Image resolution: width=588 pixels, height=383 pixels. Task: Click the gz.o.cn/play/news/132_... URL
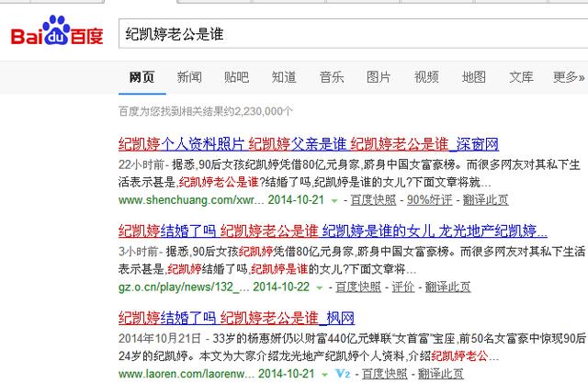184,287
